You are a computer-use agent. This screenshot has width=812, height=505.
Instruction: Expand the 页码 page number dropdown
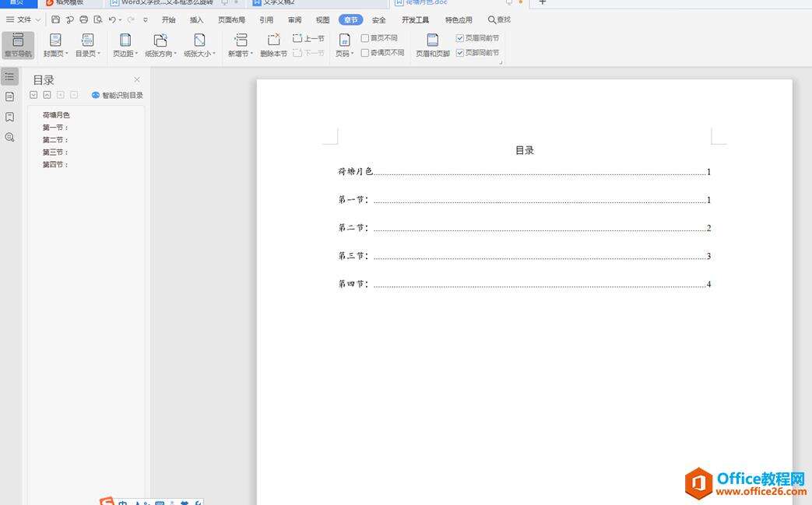[x=344, y=54]
